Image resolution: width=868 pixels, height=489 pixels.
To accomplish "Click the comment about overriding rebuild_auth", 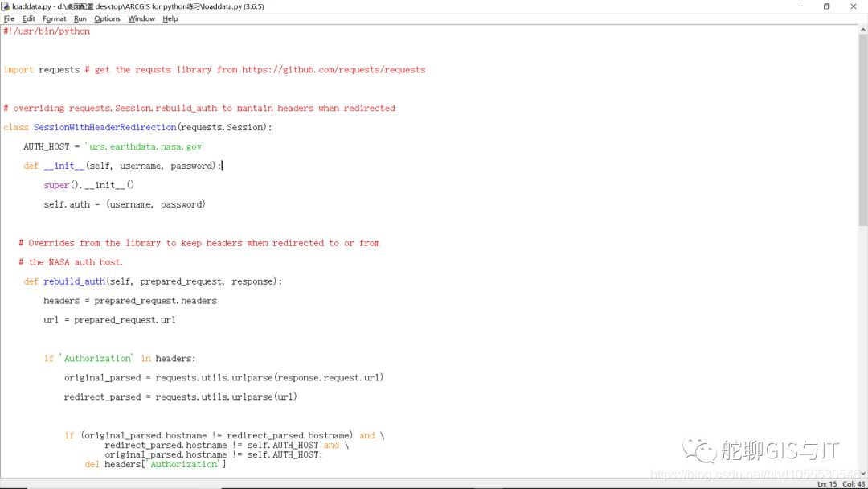I will pyautogui.click(x=199, y=108).
